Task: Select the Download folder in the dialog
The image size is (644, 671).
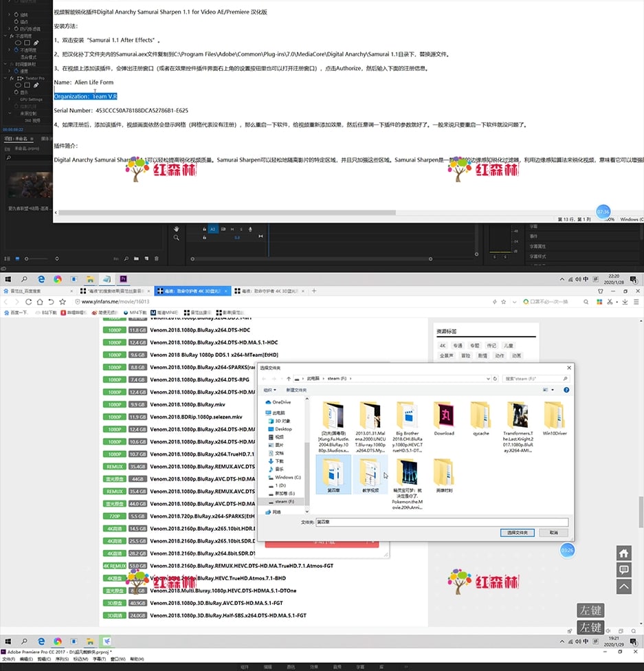Action: pyautogui.click(x=444, y=419)
